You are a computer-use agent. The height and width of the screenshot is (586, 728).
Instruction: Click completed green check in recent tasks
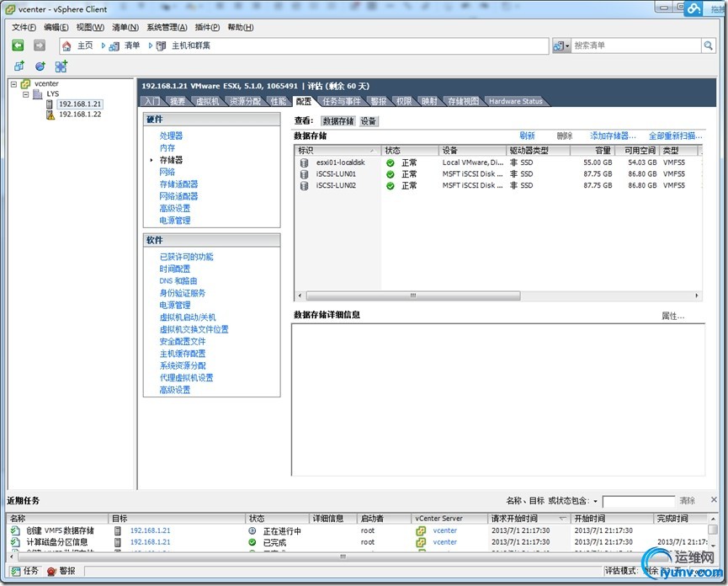(252, 542)
